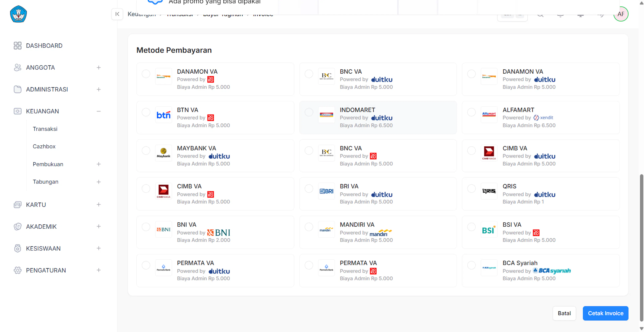Click the QRIS logo

coord(489,191)
